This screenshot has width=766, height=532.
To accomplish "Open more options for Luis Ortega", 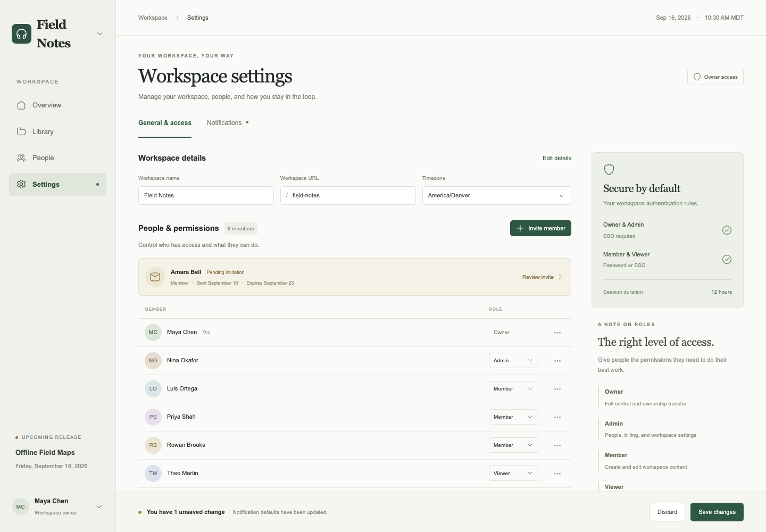I will [x=557, y=389].
